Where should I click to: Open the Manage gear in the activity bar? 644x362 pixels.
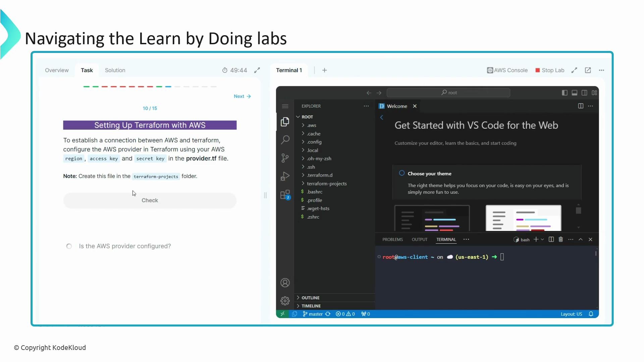coord(285,301)
